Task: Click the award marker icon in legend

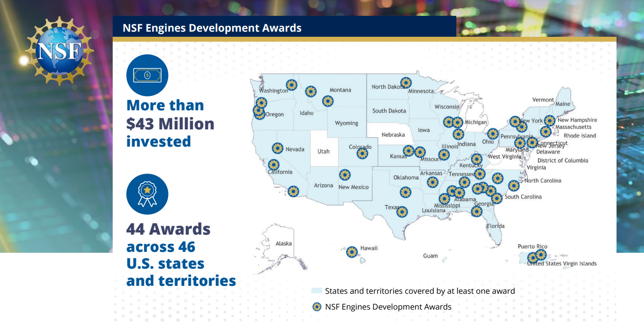Action: pyautogui.click(x=317, y=307)
